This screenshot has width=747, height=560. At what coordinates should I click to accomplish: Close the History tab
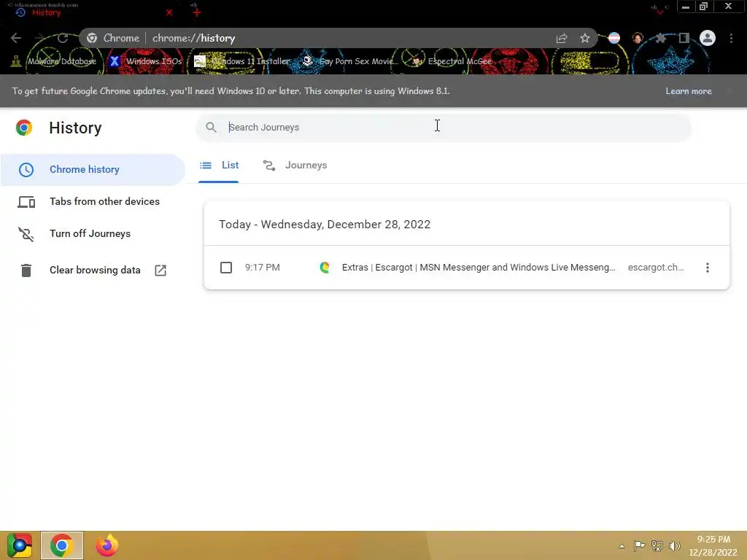click(x=169, y=12)
